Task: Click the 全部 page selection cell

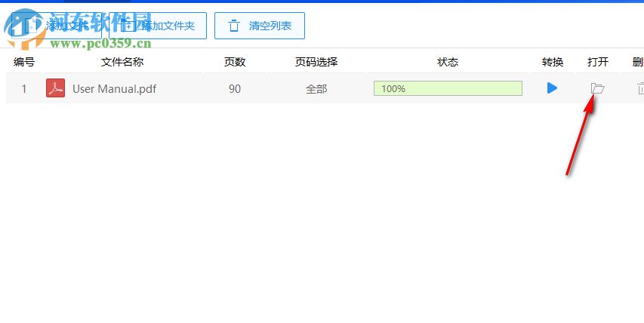Action: pos(316,88)
